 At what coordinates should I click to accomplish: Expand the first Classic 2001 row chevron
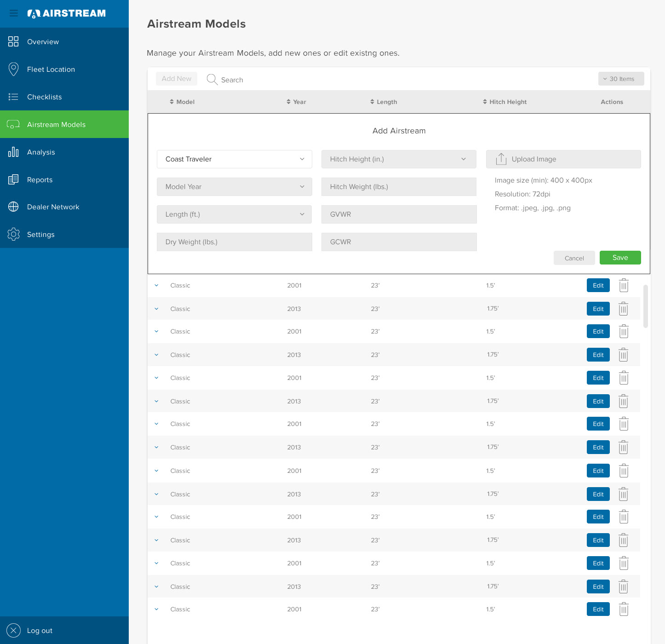pos(156,286)
